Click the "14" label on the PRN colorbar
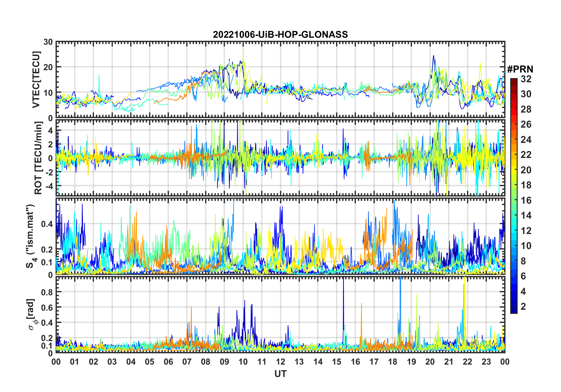Screen dimensions: 561x392 (526, 215)
